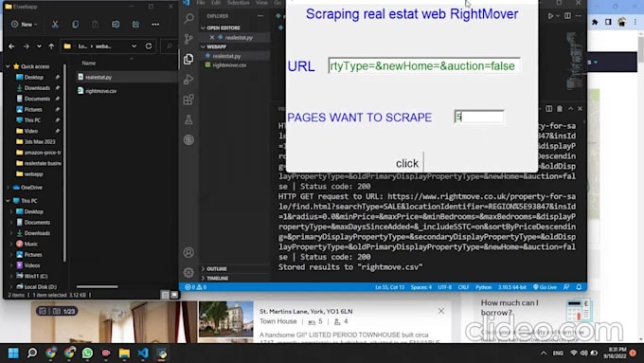Go up one folder in File Explorer
The width and height of the screenshot is (644, 363).
click(51, 46)
